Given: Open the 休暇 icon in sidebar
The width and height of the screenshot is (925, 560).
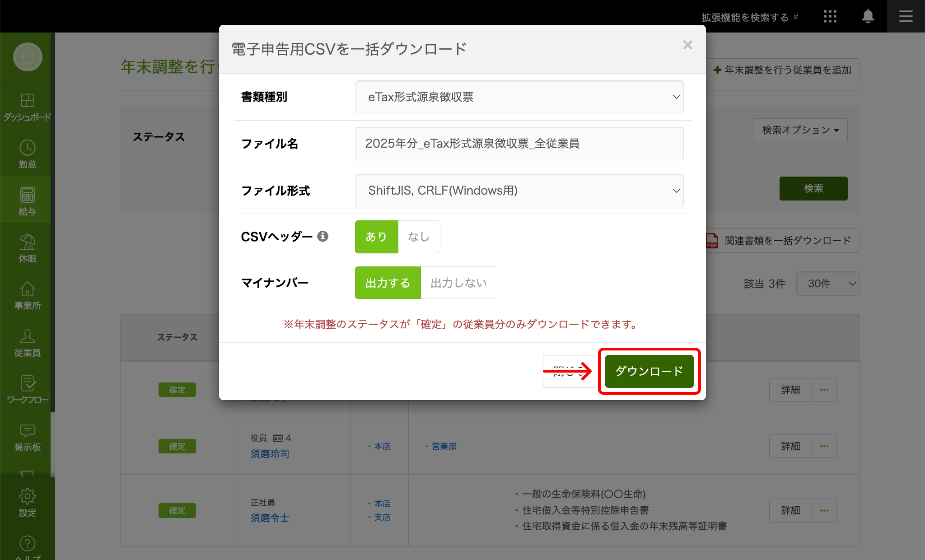Looking at the screenshot, I should (28, 243).
